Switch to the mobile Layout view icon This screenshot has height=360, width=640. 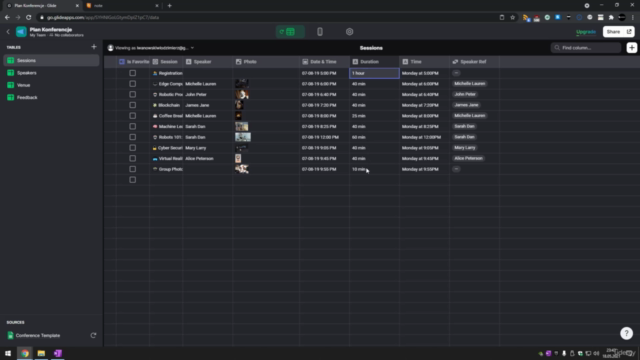tap(320, 32)
